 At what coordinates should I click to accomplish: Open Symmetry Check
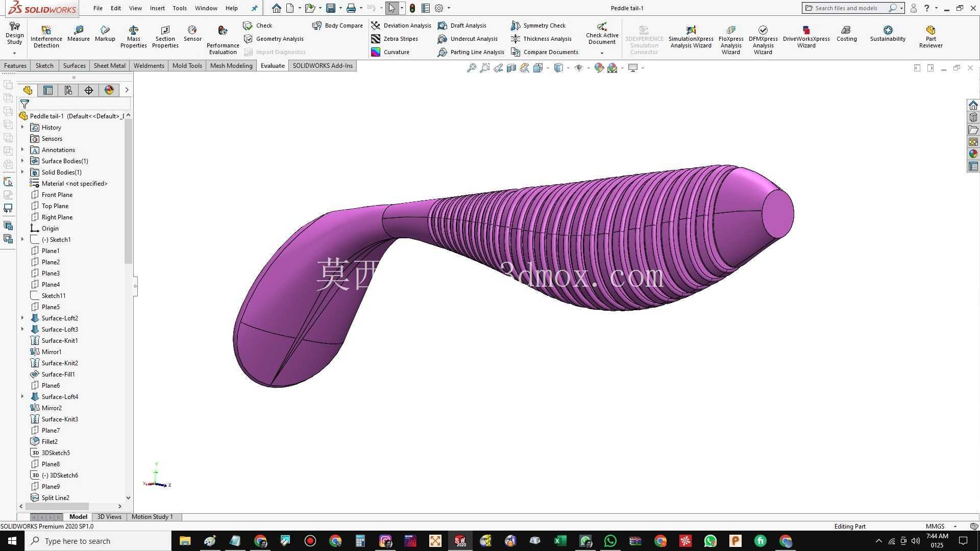[x=538, y=26]
